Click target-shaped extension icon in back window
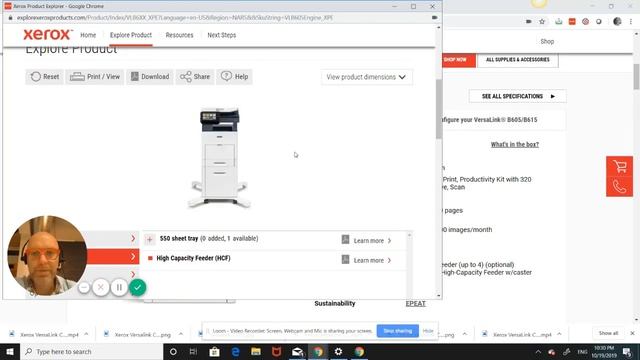Image resolution: width=640 pixels, height=360 pixels. pos(585,21)
